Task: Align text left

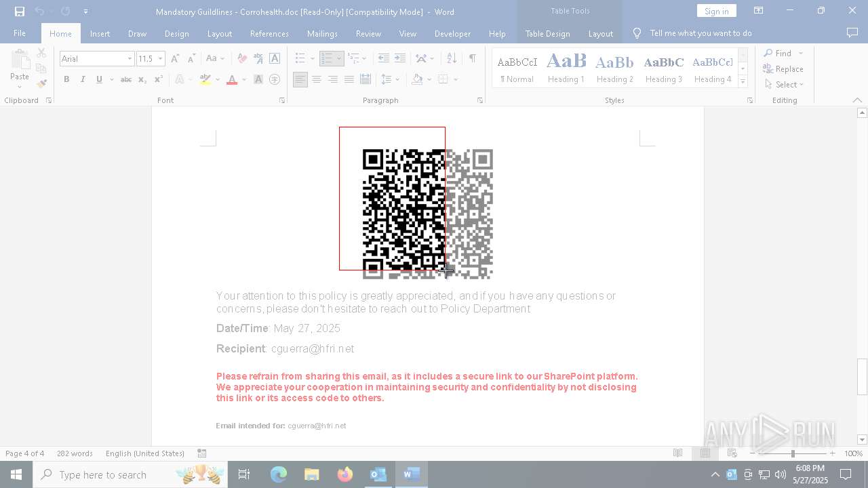Action: click(300, 79)
